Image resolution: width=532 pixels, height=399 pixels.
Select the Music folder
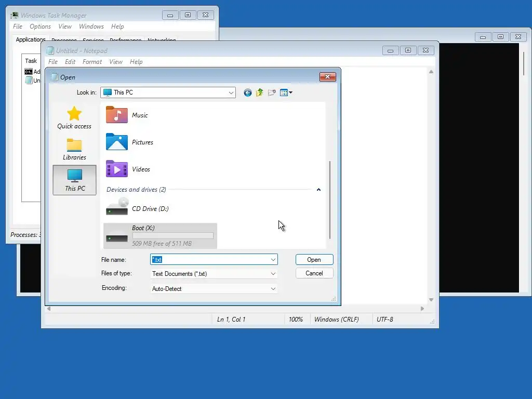(127, 115)
